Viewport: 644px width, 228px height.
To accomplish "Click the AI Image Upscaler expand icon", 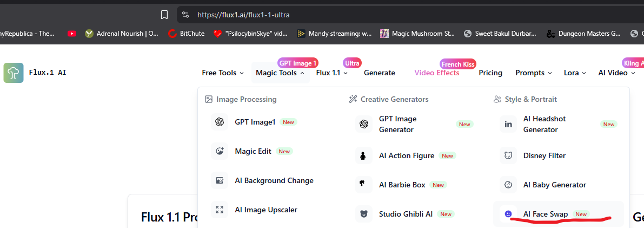I will [x=220, y=210].
